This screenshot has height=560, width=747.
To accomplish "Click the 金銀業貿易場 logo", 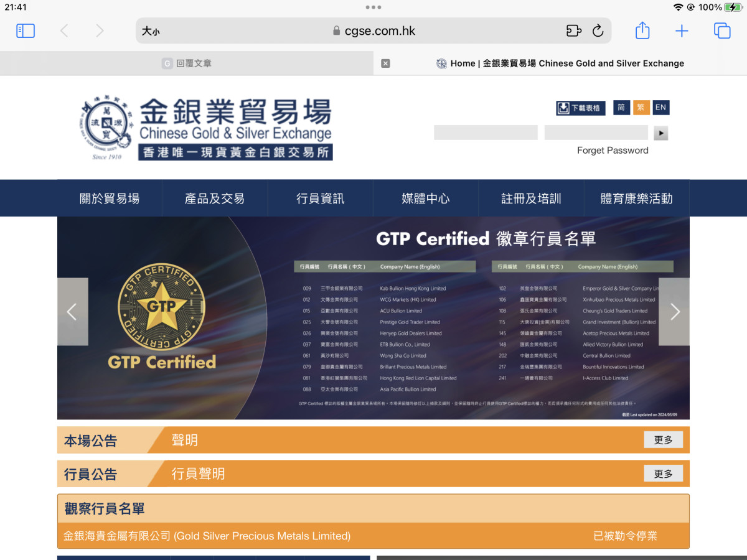I will [207, 128].
